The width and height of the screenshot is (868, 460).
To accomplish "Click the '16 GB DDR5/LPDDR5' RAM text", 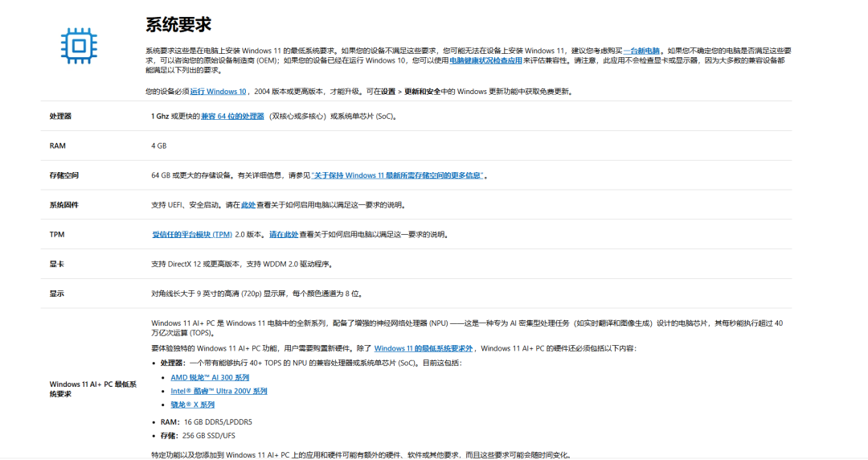I will point(218,422).
